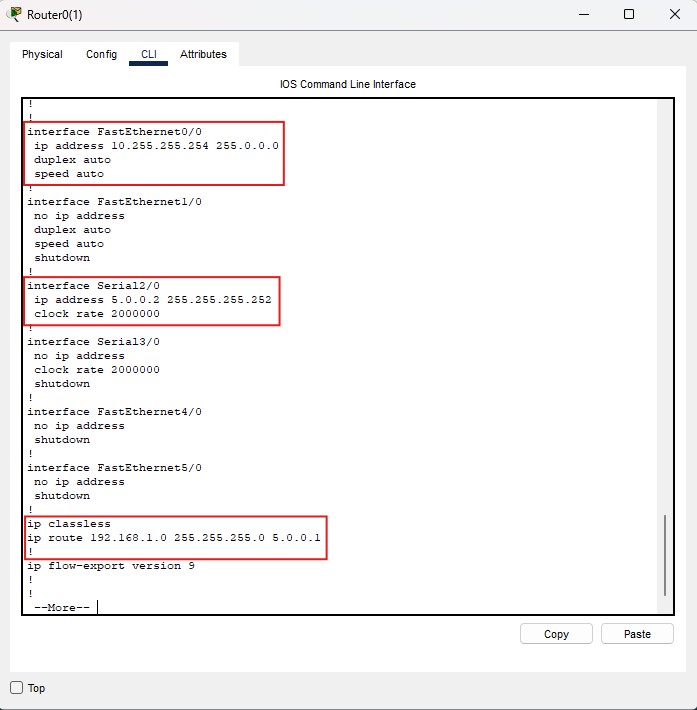The height and width of the screenshot is (710, 697).
Task: Click 'shutdown' under FastEthernet5/0
Action: point(62,496)
